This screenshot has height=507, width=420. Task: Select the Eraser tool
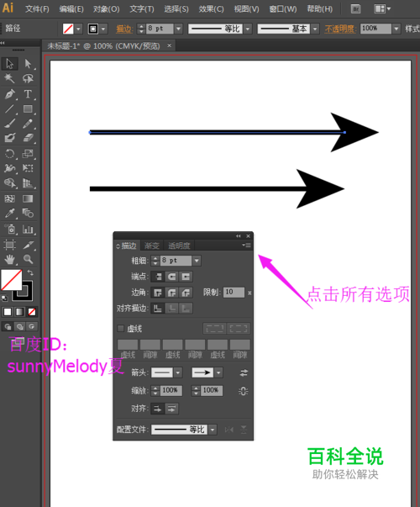pyautogui.click(x=28, y=138)
